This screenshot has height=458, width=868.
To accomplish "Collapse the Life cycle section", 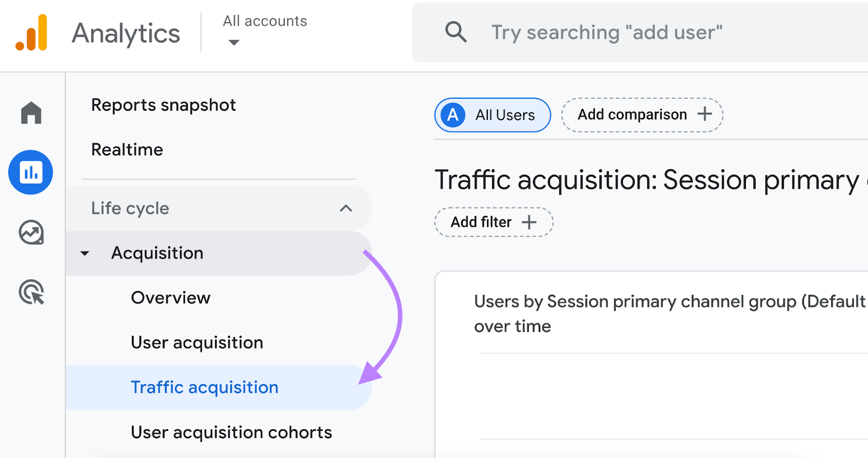I will (x=346, y=208).
